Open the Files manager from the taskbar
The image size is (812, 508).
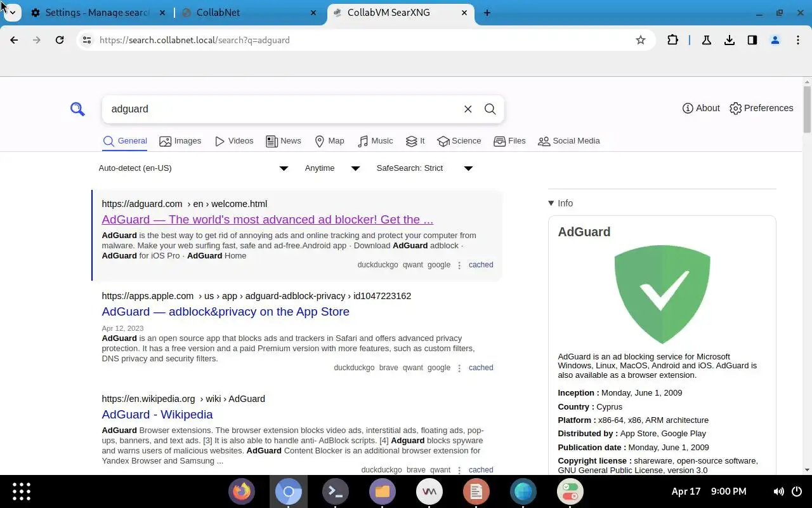click(x=383, y=491)
